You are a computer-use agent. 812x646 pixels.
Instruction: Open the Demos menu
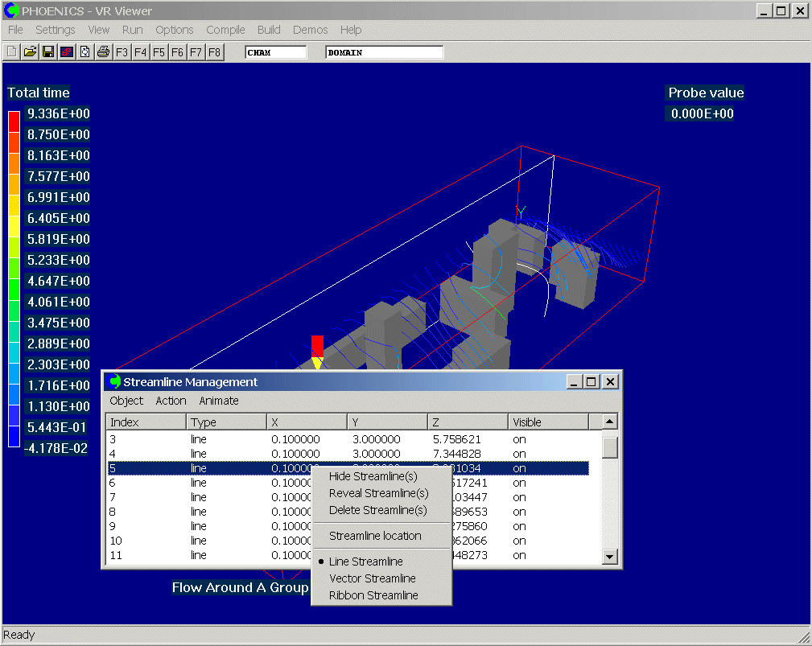(x=310, y=30)
